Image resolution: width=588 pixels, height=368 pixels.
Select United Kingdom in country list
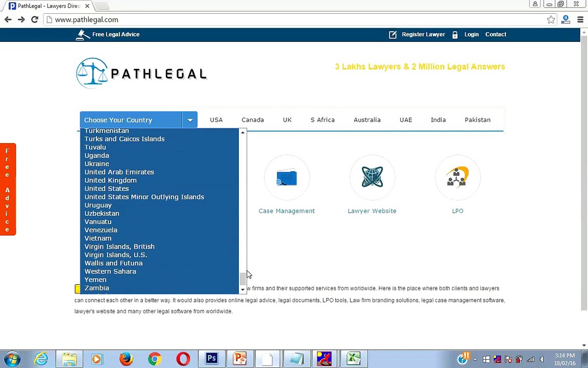(110, 180)
